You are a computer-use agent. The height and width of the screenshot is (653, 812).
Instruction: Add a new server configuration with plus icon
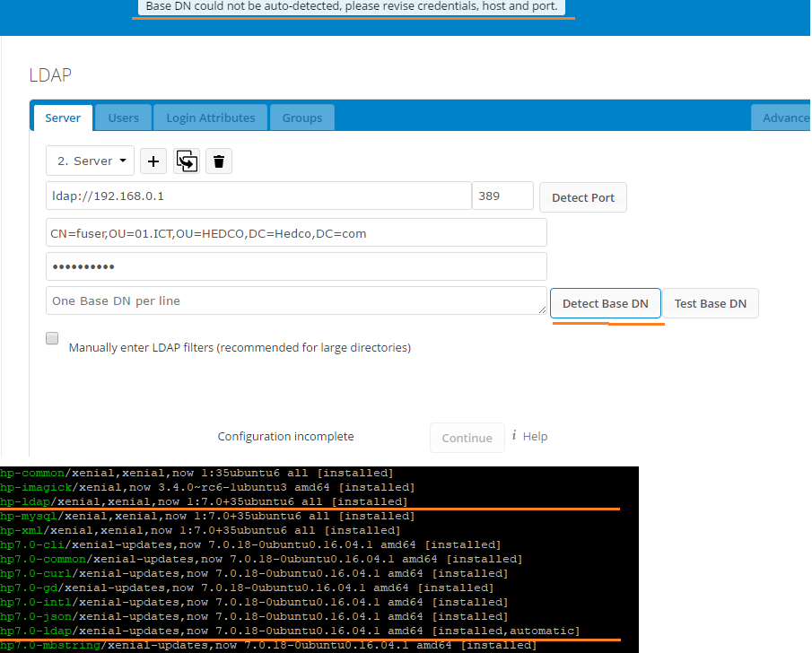tap(153, 161)
